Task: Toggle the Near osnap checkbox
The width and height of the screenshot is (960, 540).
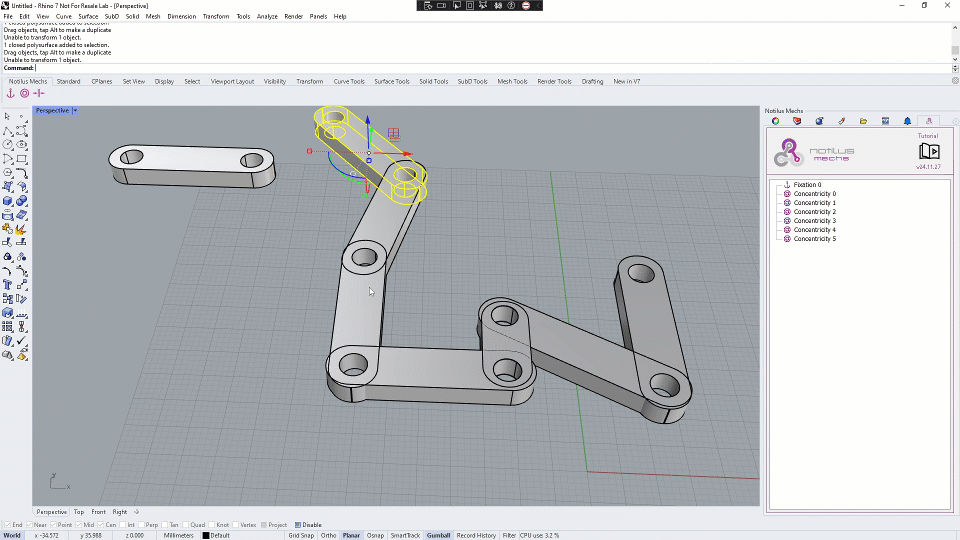Action: click(x=29, y=525)
